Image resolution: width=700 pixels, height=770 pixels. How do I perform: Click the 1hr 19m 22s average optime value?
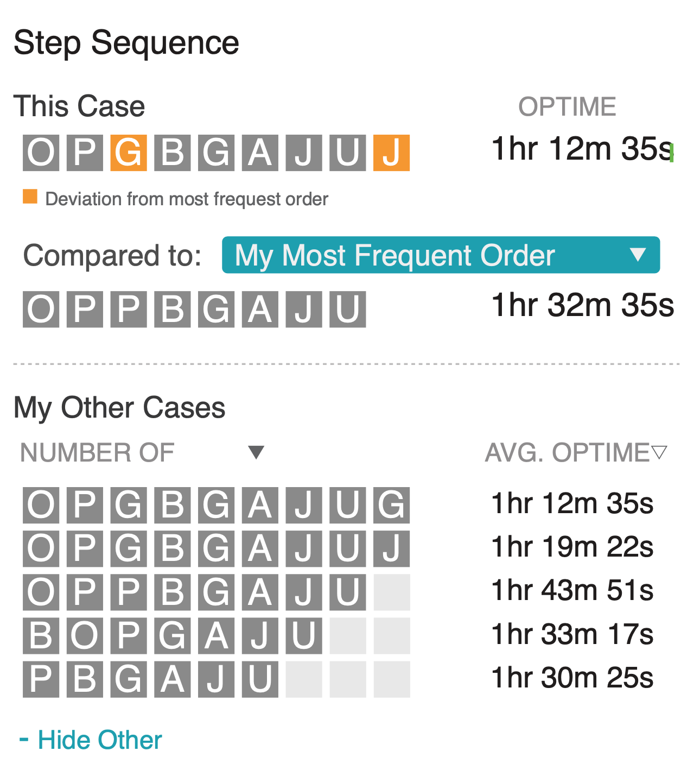pos(572,547)
